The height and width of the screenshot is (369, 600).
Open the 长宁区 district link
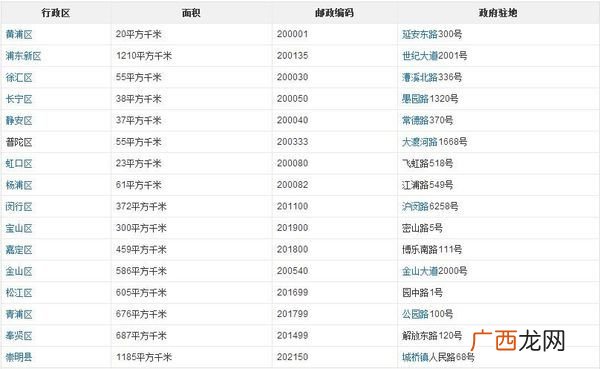tap(19, 99)
